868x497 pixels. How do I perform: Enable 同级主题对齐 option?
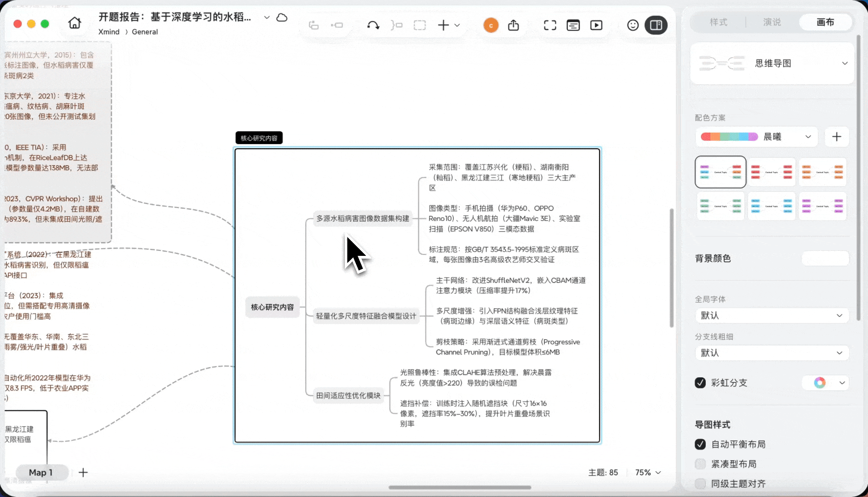point(700,484)
